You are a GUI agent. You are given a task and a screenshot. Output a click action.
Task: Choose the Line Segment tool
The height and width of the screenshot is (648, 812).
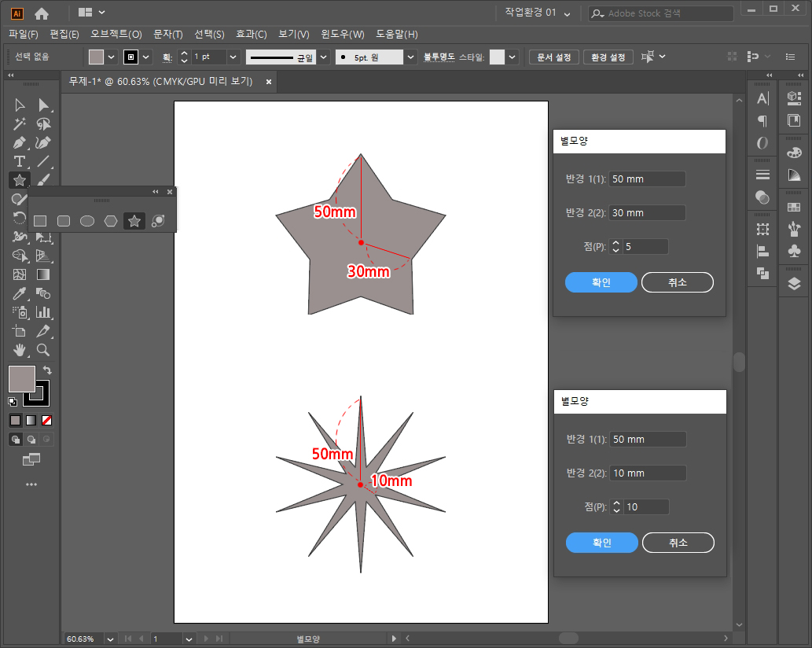click(43, 161)
